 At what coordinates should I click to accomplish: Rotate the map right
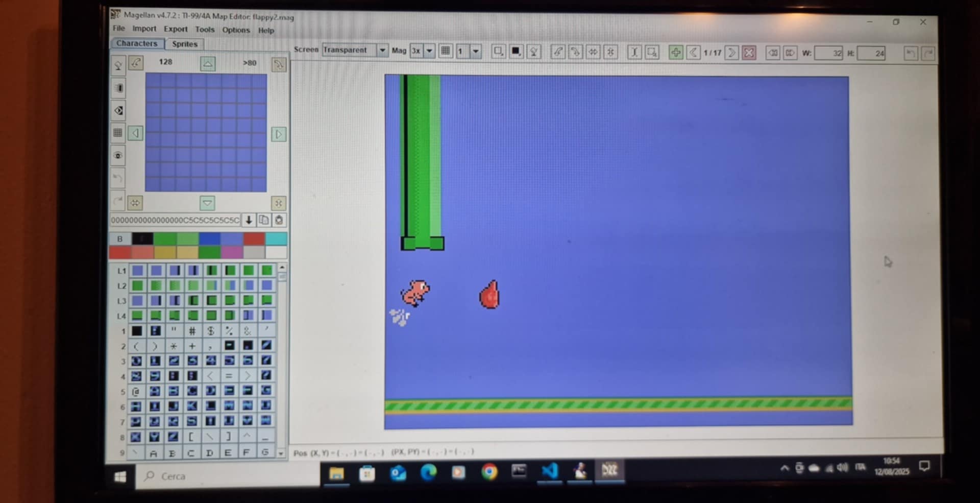575,52
